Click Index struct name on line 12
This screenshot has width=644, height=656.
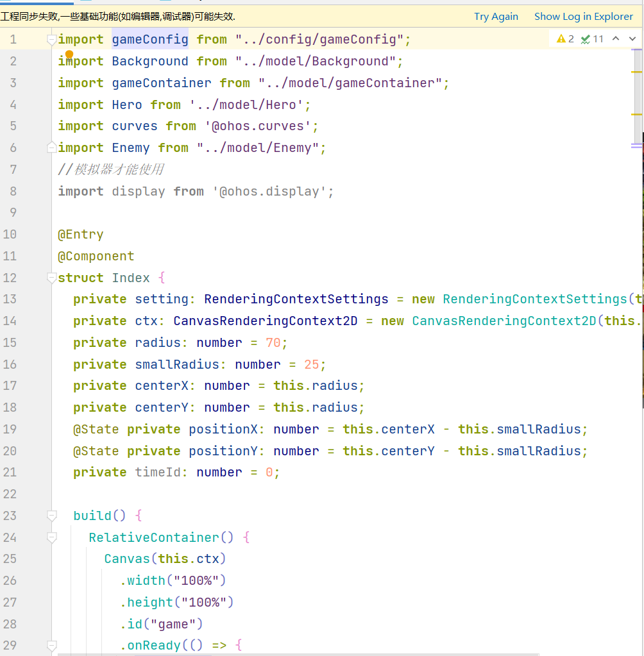[x=131, y=278]
